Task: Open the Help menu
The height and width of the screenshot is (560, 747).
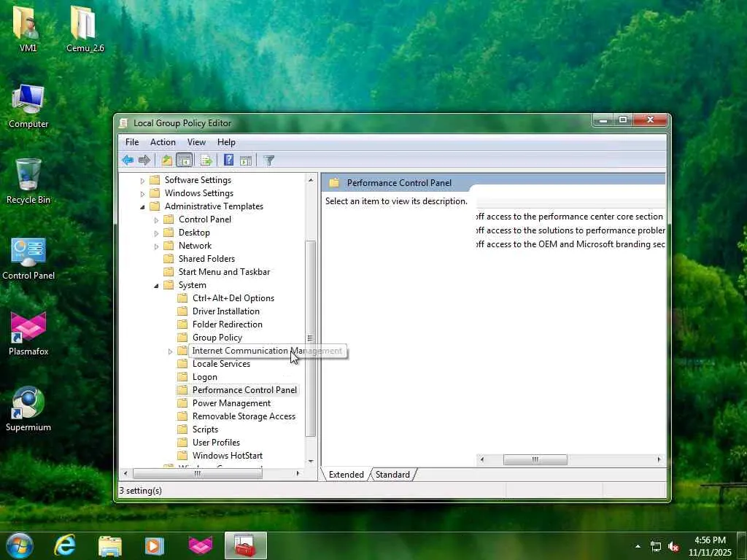Action: (x=226, y=142)
